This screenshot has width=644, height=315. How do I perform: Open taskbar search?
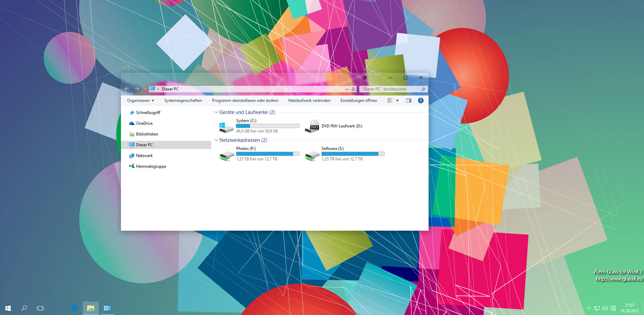[24, 308]
